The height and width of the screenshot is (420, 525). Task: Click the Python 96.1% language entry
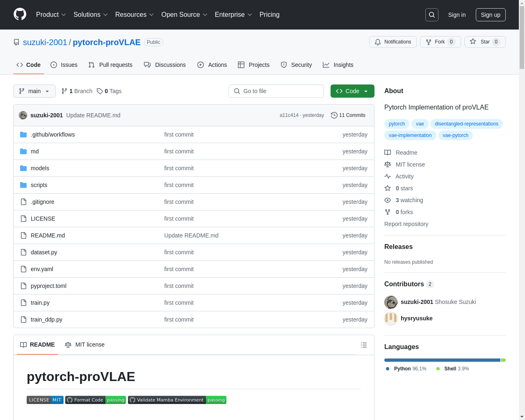pyautogui.click(x=406, y=369)
